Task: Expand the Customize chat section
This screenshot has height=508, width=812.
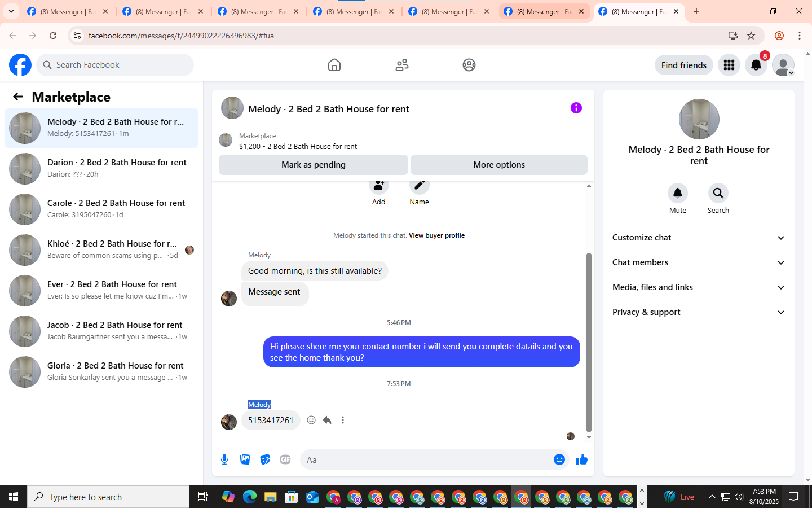Action: tap(699, 238)
